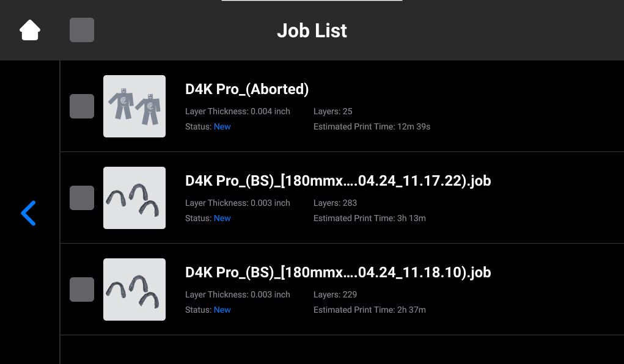Click New status of 11.17.22 job
Screen dimensions: 624x364
point(222,218)
